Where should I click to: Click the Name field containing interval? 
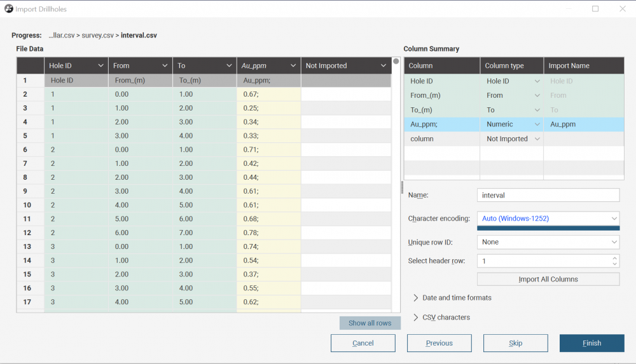(548, 195)
